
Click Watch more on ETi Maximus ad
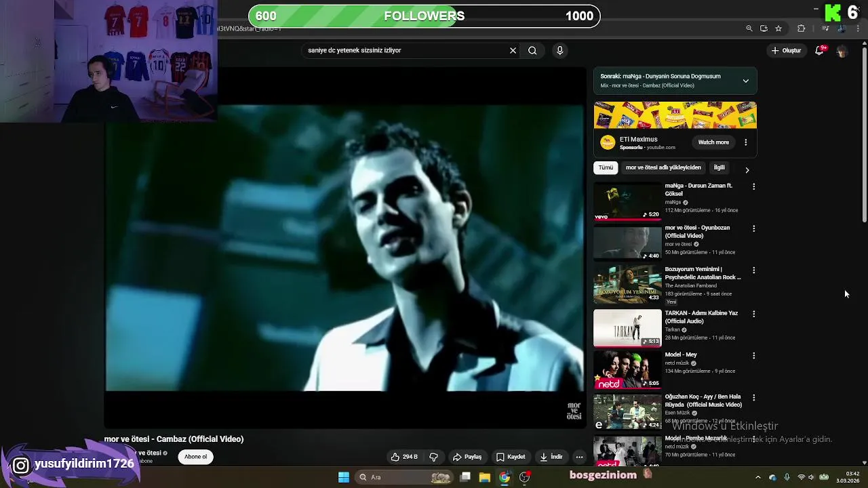pyautogui.click(x=713, y=142)
